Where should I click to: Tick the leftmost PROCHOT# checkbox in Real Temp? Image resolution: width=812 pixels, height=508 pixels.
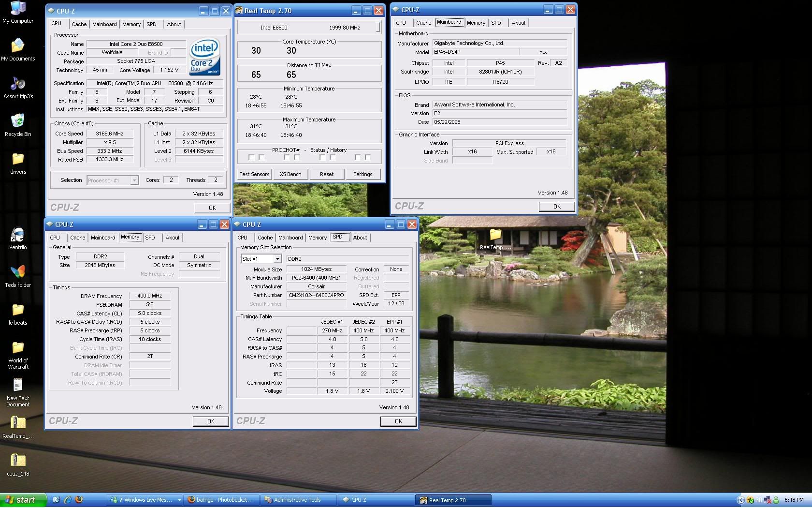tap(251, 157)
